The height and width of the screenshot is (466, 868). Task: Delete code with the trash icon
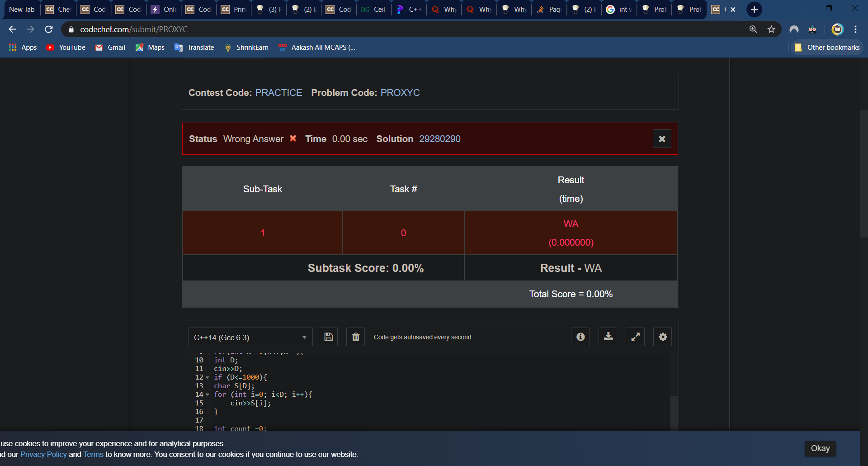355,337
